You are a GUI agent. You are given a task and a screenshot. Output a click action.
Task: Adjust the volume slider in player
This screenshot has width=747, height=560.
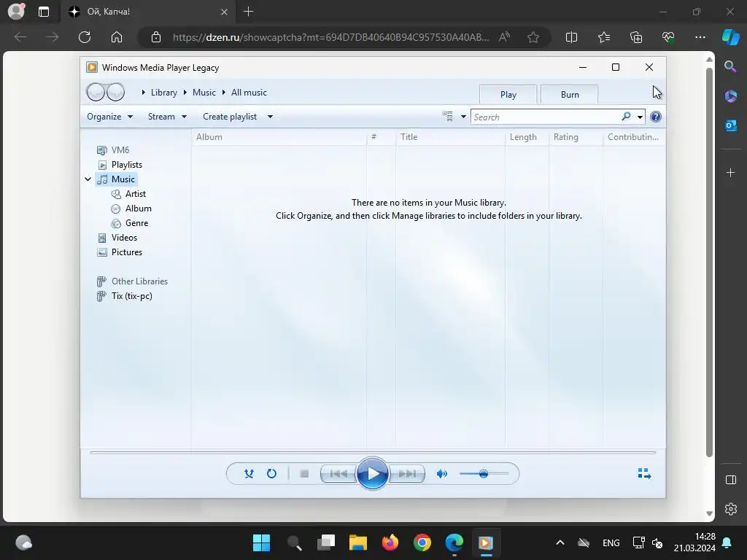pos(484,474)
